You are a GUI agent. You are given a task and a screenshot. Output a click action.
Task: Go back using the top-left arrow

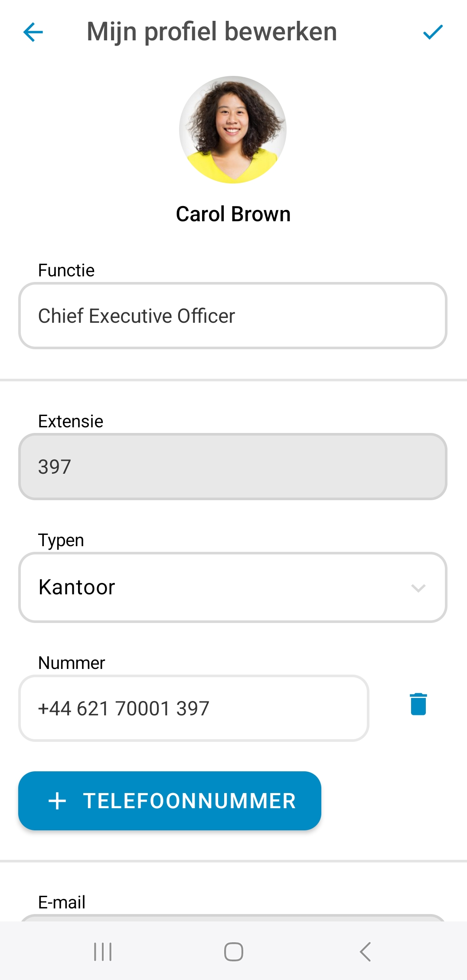click(x=33, y=32)
